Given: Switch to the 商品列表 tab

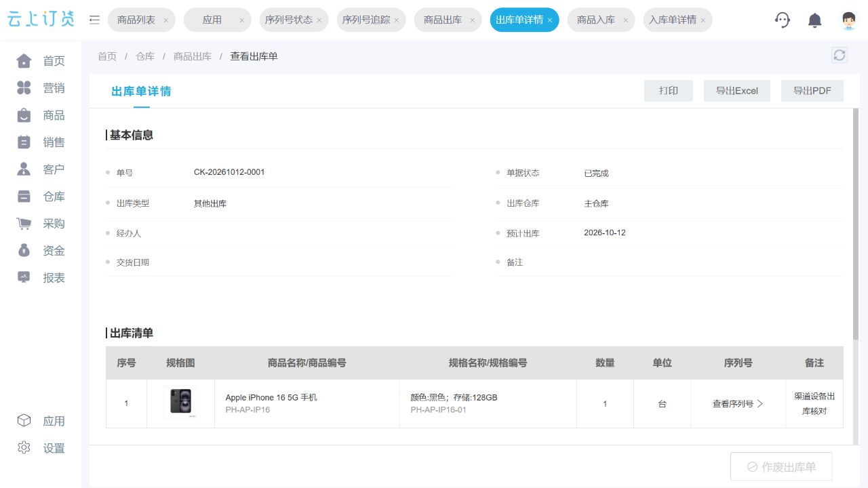Looking at the screenshot, I should [x=136, y=20].
